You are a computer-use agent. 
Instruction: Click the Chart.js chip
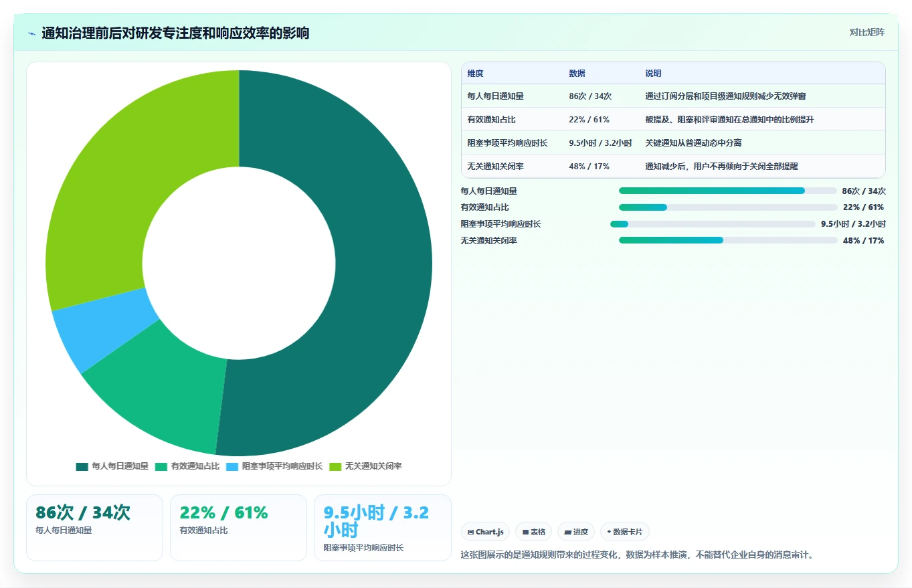pos(485,532)
